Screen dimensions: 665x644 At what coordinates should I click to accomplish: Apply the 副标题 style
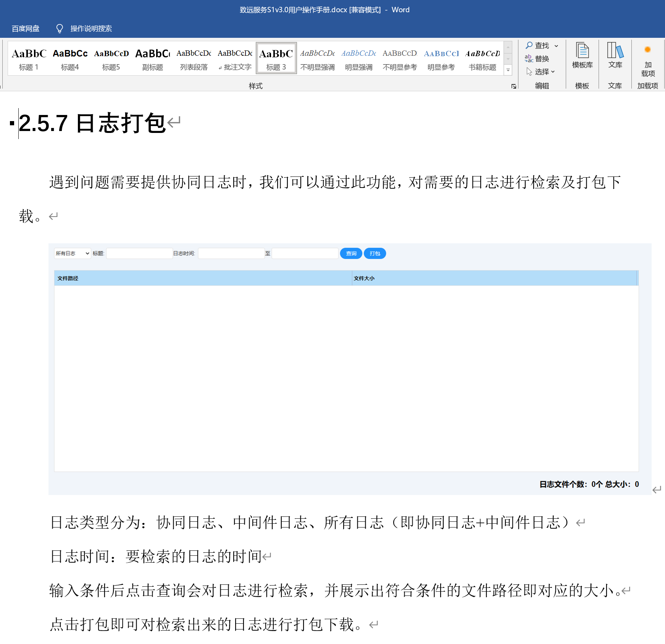tap(152, 58)
